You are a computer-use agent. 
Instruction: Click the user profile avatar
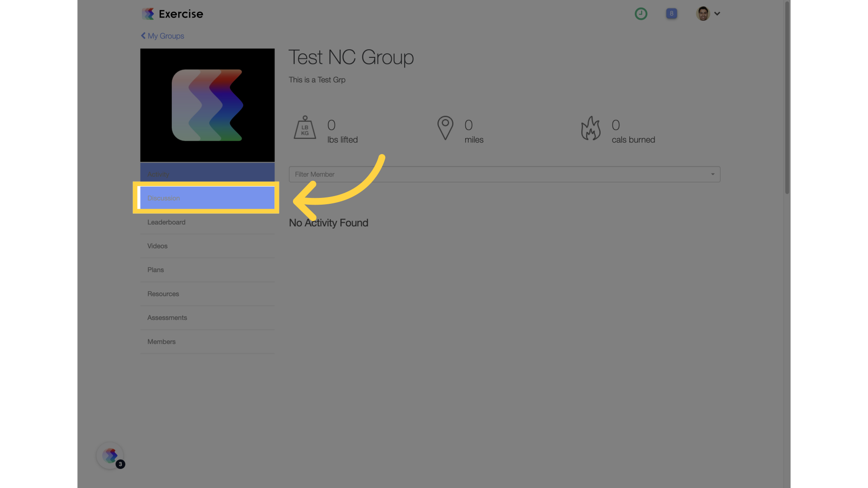point(703,14)
